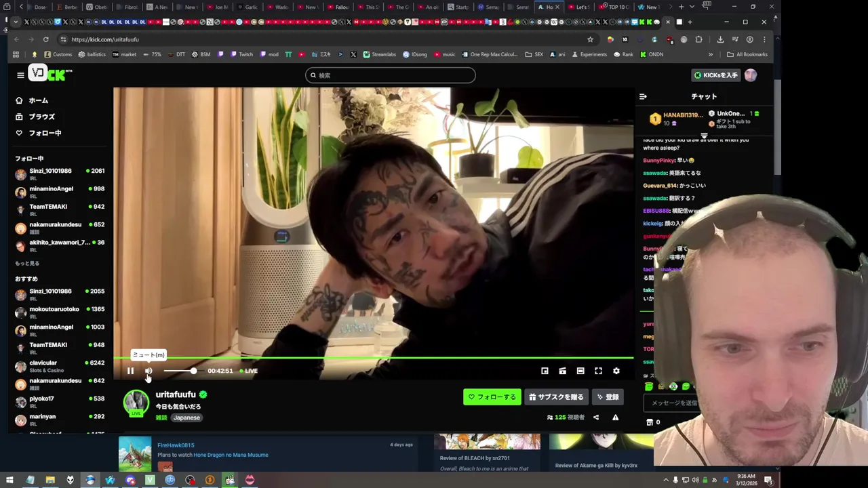Open the user profile avatar menu

click(x=751, y=75)
